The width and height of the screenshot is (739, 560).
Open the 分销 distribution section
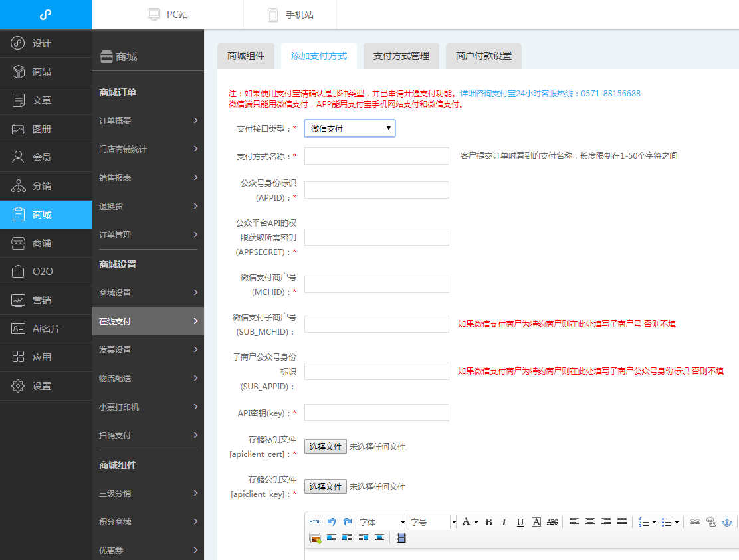46,186
